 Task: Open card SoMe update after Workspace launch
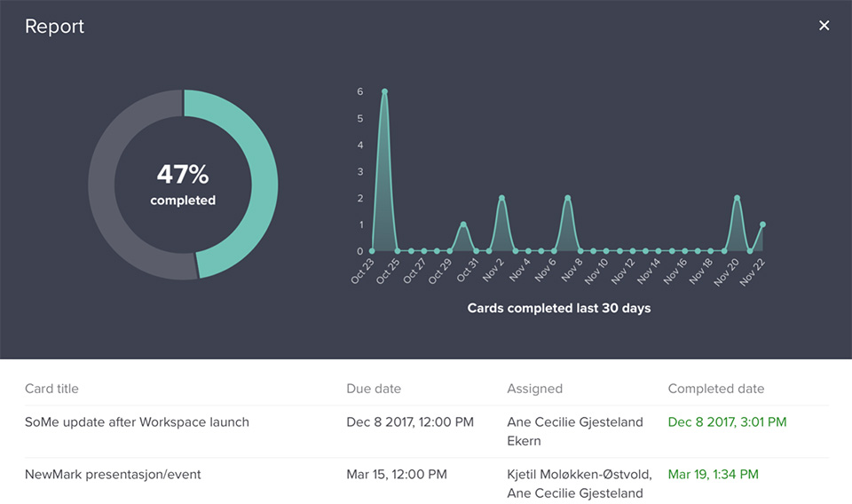click(x=137, y=422)
